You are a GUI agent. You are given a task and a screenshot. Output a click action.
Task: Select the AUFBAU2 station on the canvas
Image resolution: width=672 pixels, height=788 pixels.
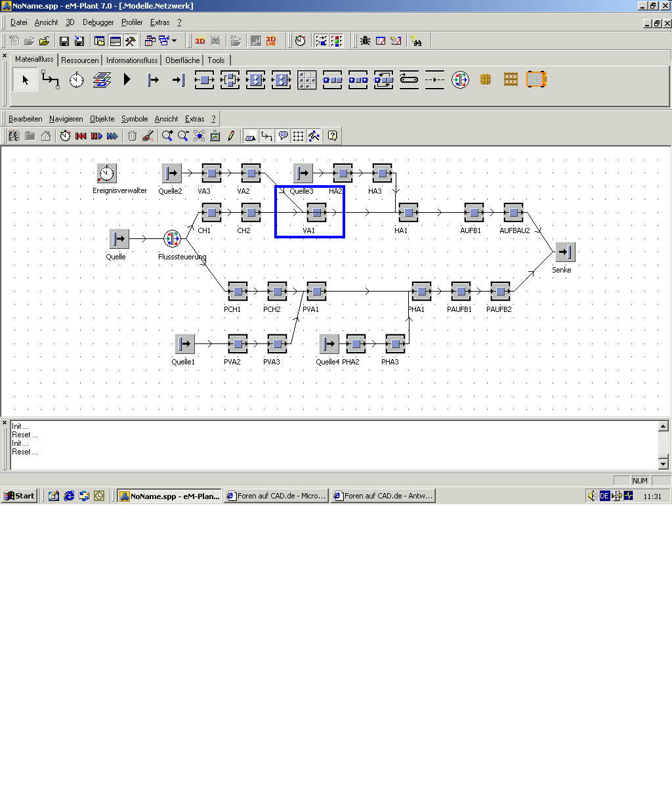(x=513, y=212)
